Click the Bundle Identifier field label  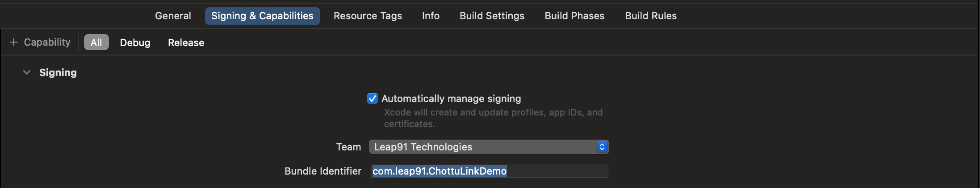tap(322, 171)
